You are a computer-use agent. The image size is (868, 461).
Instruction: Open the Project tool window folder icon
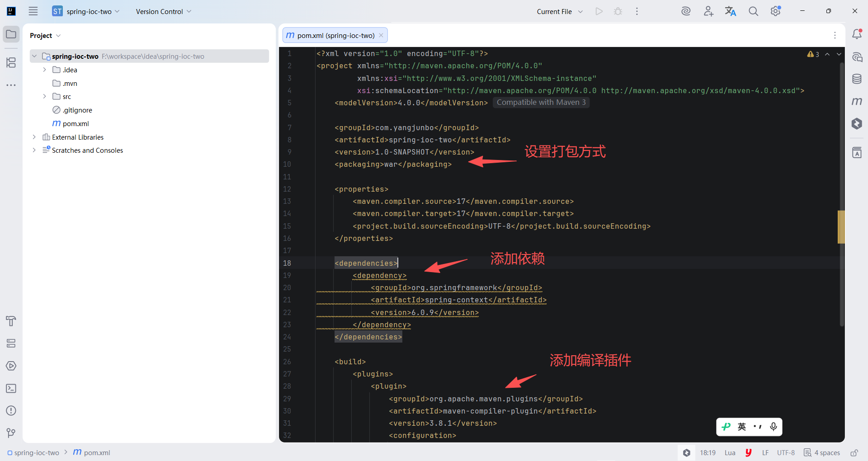pyautogui.click(x=11, y=34)
